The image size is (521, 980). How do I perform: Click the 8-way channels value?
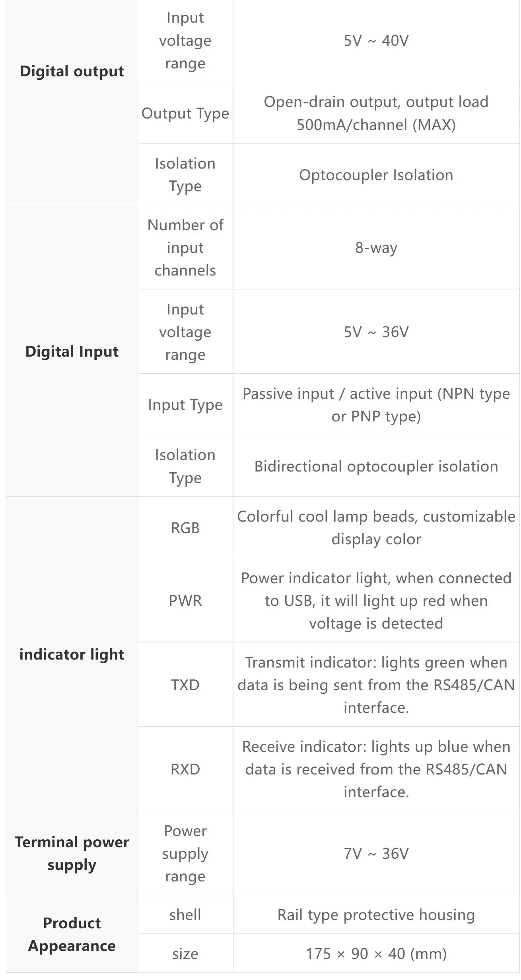coord(376,248)
